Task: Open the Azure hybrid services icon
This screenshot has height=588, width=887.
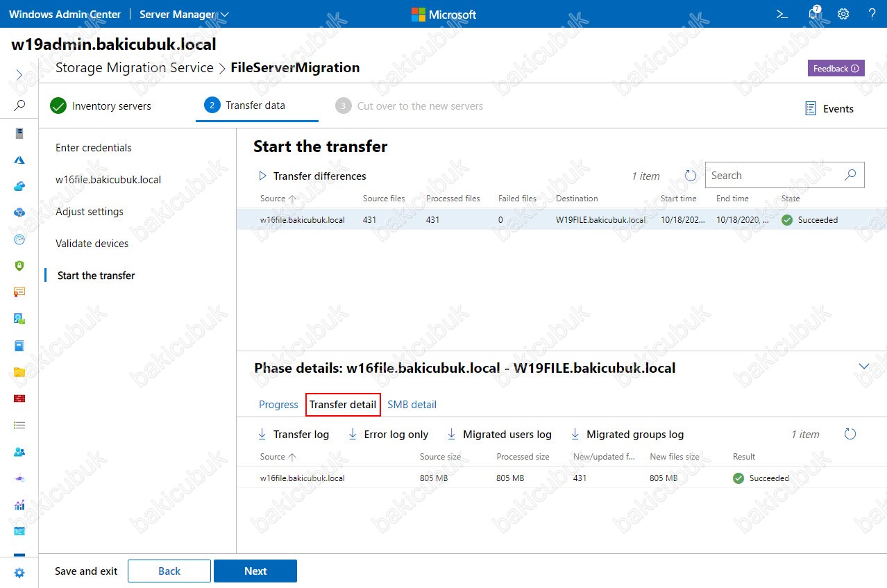Action: click(x=19, y=160)
